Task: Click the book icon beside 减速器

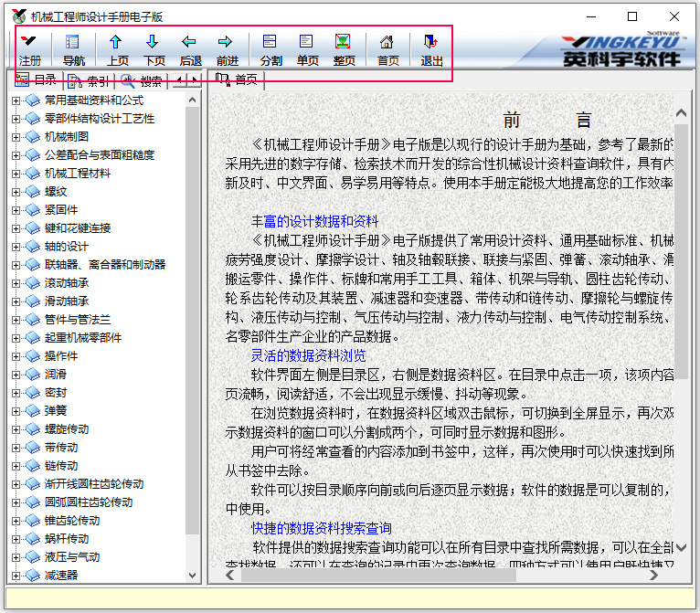Action: (x=33, y=576)
